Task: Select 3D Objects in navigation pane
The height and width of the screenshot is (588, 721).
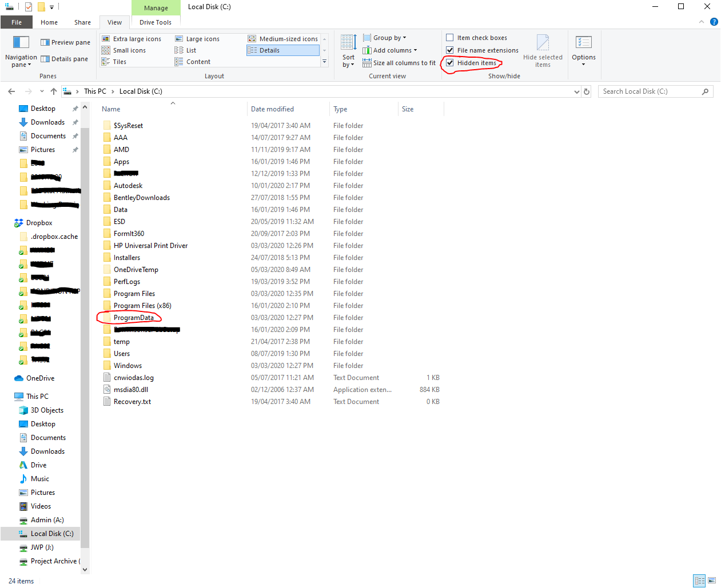Action: pyautogui.click(x=47, y=410)
